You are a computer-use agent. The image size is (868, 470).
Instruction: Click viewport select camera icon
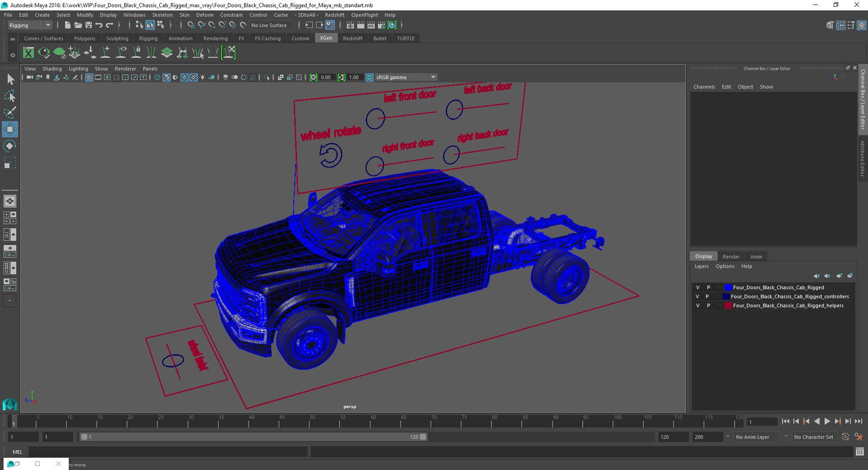(x=29, y=77)
